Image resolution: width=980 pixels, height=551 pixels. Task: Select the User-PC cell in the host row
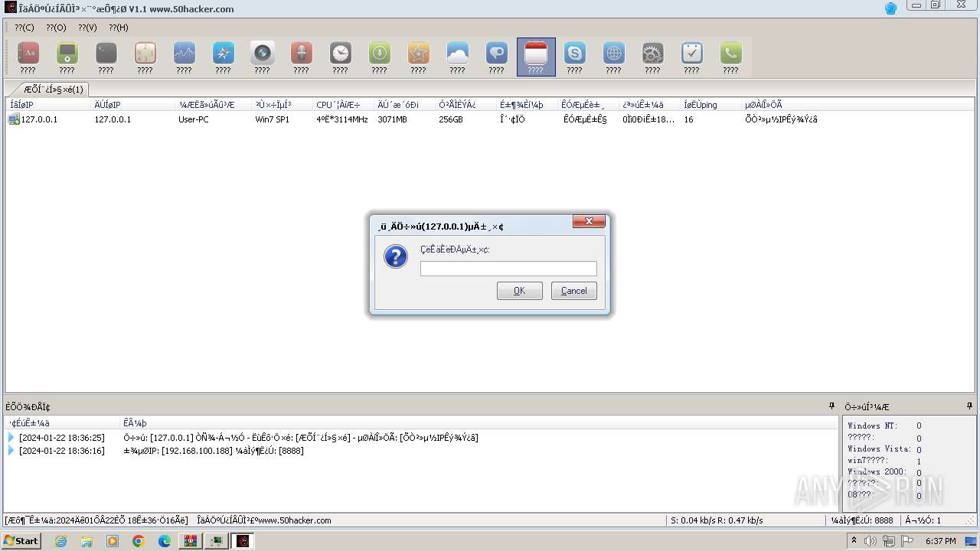coord(194,119)
